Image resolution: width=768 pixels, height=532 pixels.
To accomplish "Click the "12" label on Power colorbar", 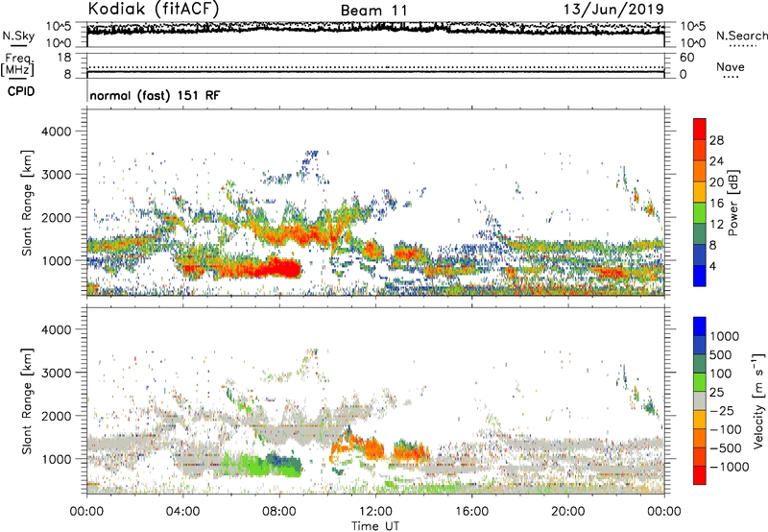I will click(x=716, y=225).
